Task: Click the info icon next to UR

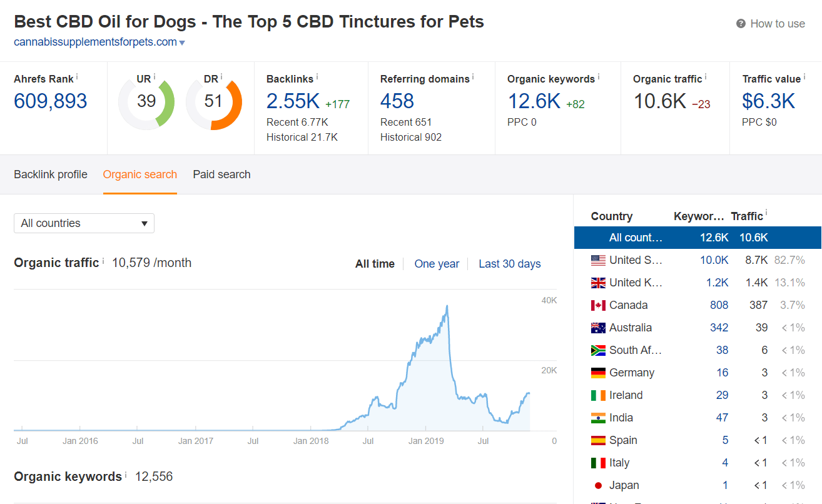Action: point(155,76)
